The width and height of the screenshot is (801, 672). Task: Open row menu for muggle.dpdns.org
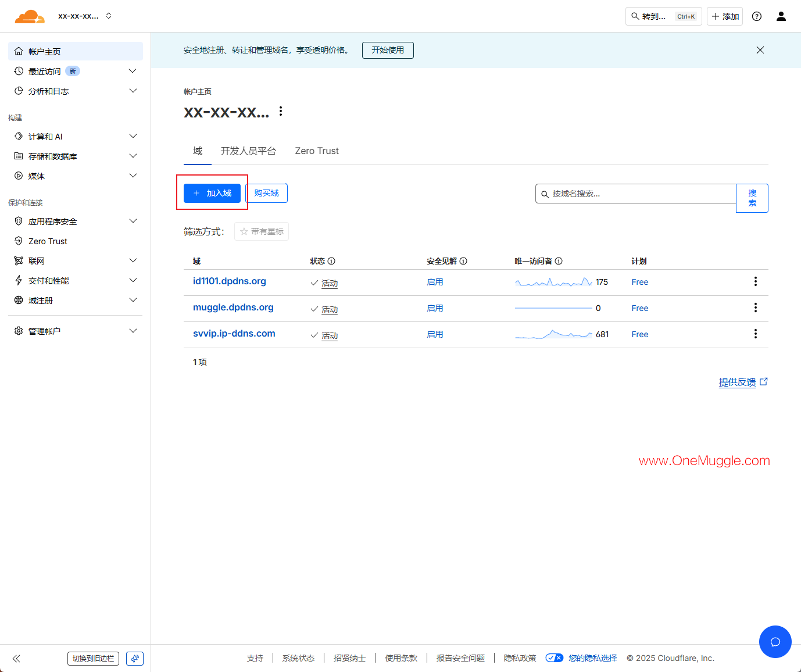[756, 308]
